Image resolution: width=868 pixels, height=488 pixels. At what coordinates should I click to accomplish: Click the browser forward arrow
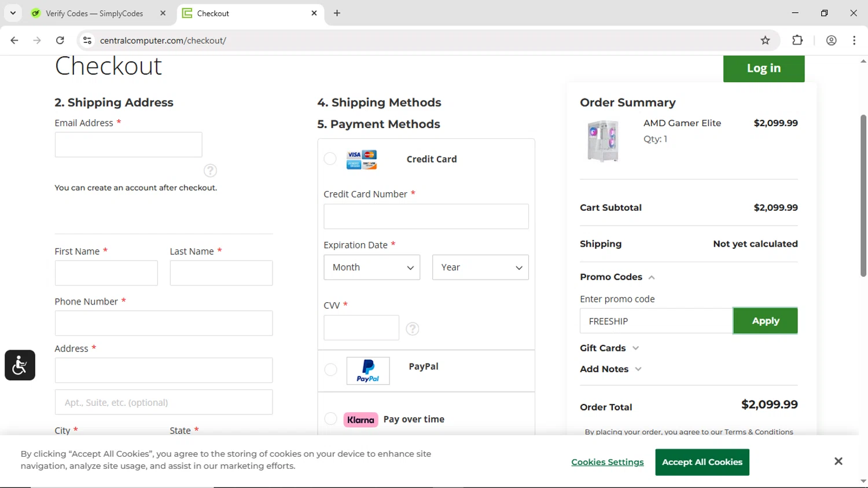[37, 41]
